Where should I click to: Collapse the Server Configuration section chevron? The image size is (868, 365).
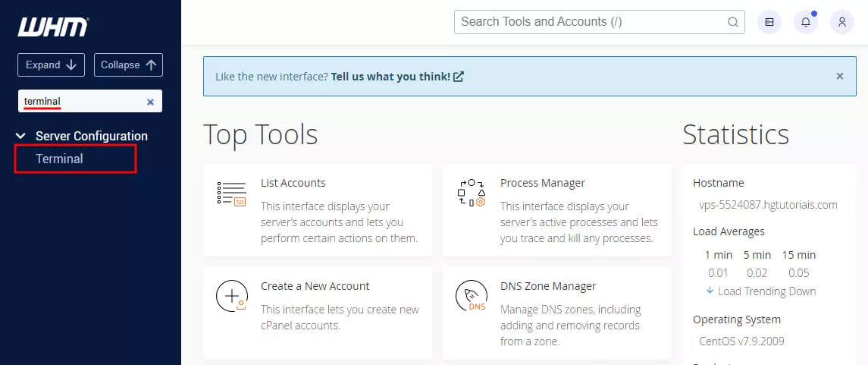(21, 136)
